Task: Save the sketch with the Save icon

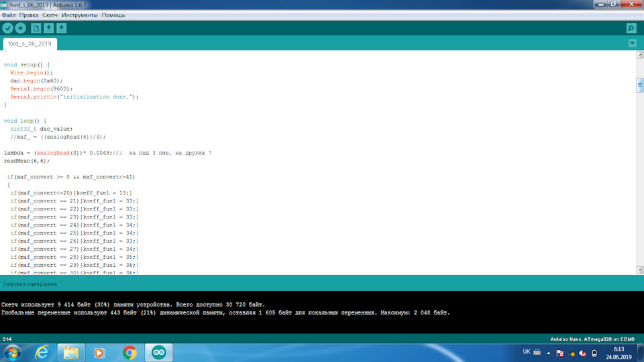Action: (61, 28)
